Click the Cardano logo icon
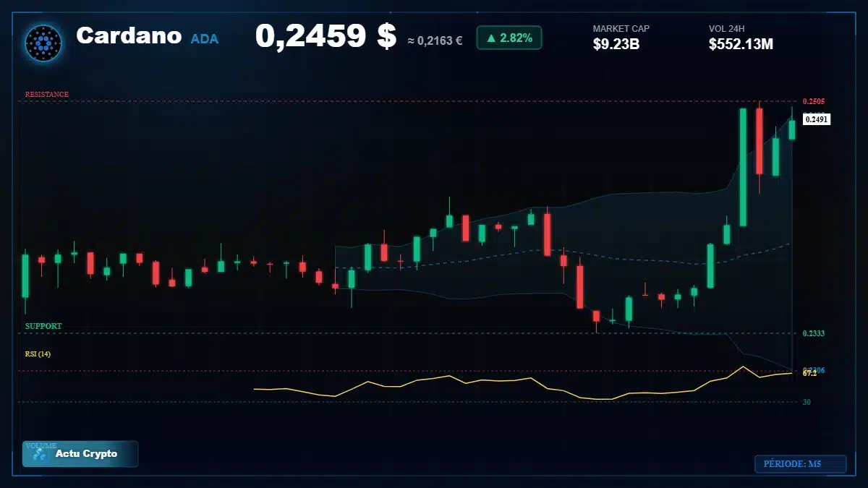The width and height of the screenshot is (868, 488). (43, 43)
